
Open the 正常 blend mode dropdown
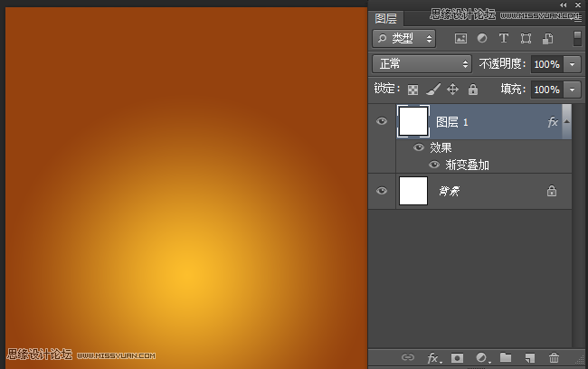click(422, 63)
